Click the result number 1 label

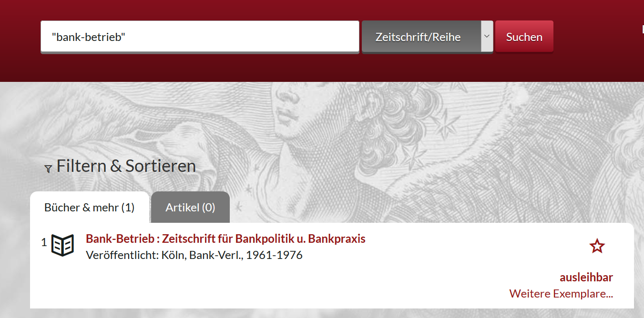pyautogui.click(x=44, y=242)
